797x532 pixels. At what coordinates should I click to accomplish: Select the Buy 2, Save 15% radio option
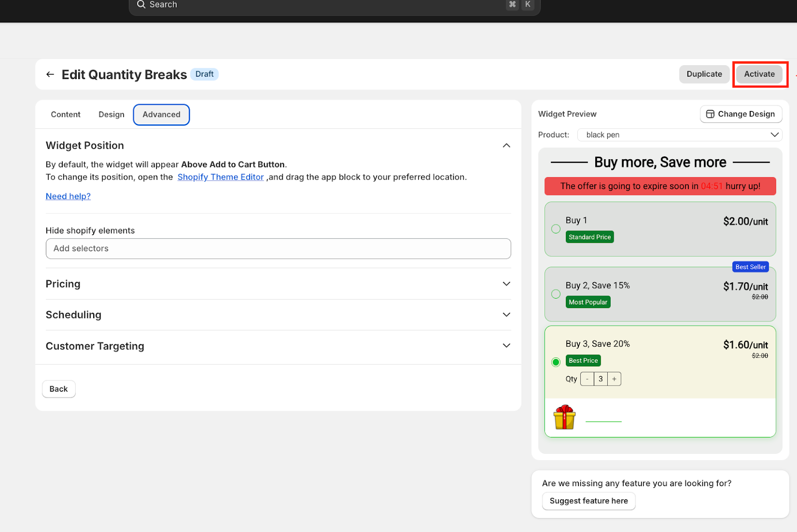(x=556, y=294)
